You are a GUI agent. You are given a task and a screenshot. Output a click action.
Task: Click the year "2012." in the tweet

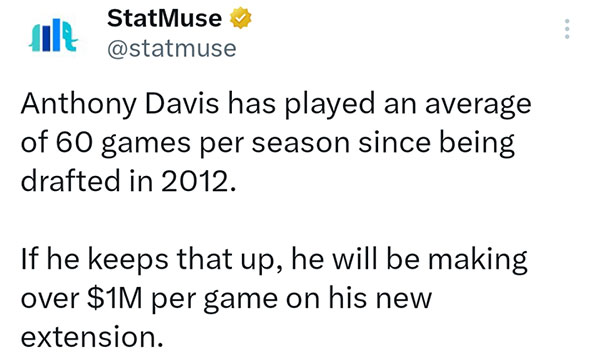(198, 181)
